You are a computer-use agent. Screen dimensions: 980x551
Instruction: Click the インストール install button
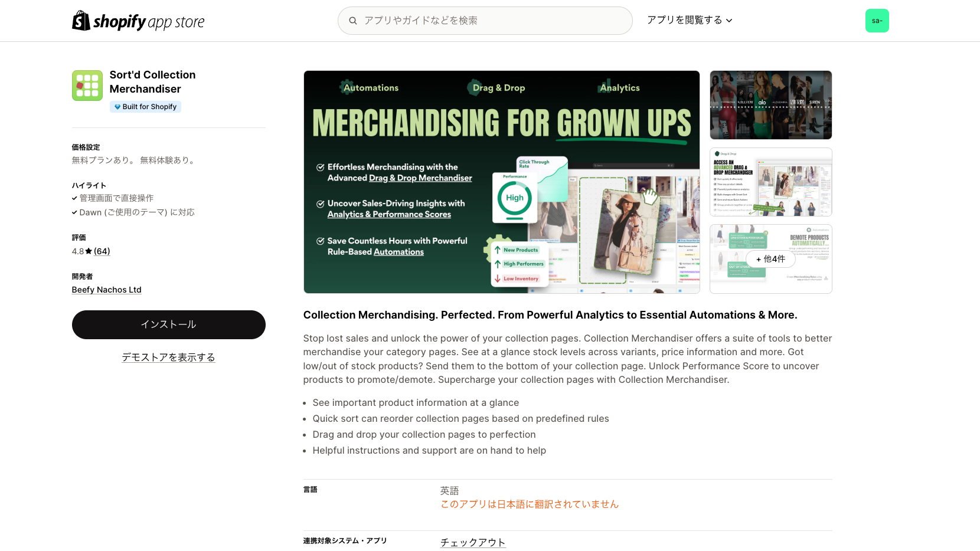coord(169,324)
